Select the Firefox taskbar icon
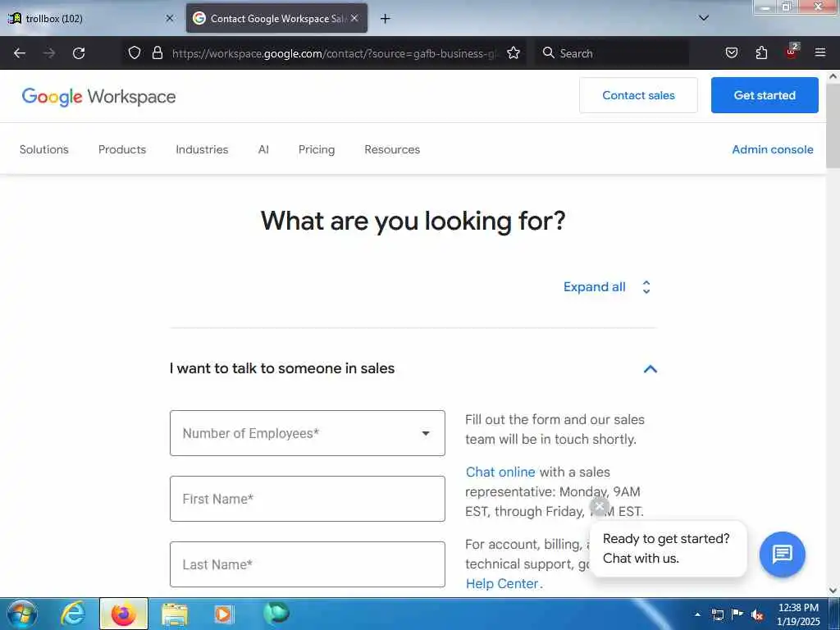 click(x=124, y=614)
